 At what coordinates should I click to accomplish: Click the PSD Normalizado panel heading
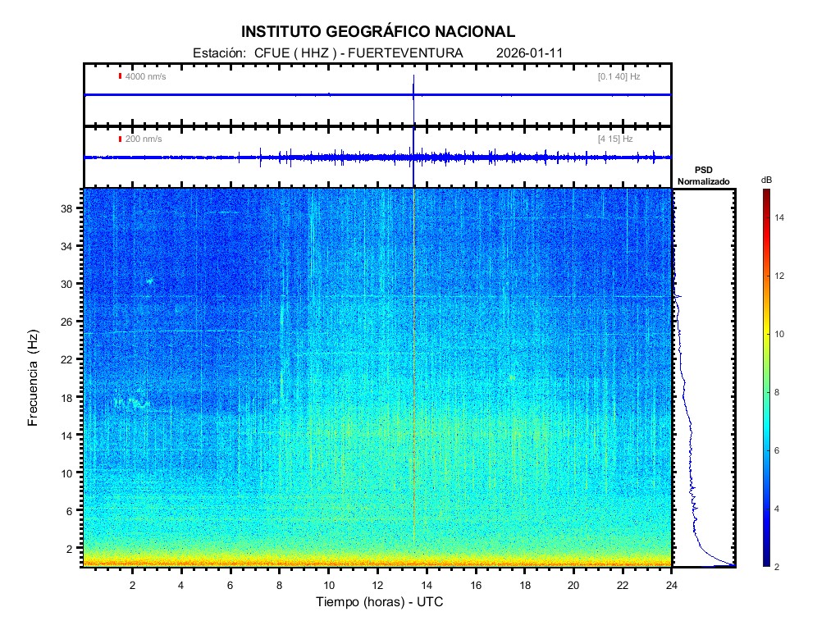click(x=703, y=176)
